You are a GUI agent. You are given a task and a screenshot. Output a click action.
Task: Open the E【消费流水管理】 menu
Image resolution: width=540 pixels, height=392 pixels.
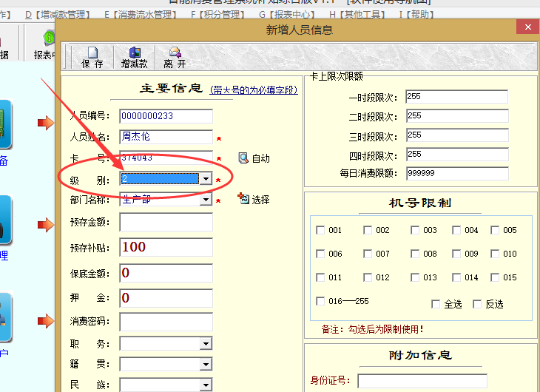click(141, 15)
